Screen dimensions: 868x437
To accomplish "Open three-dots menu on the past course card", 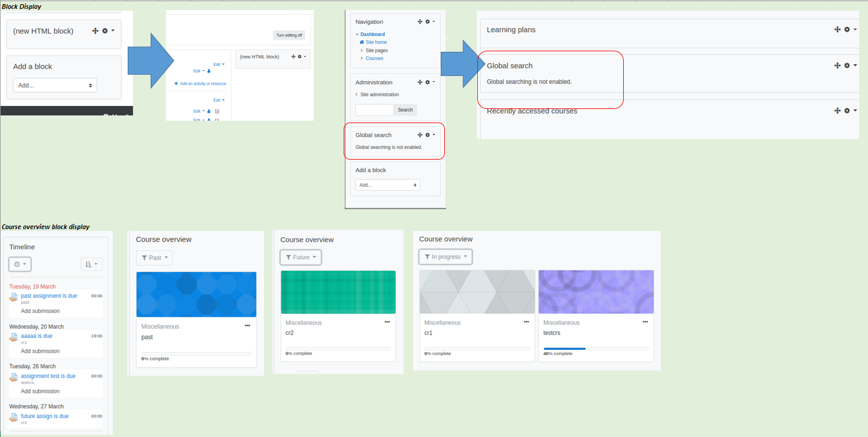I will (x=248, y=326).
